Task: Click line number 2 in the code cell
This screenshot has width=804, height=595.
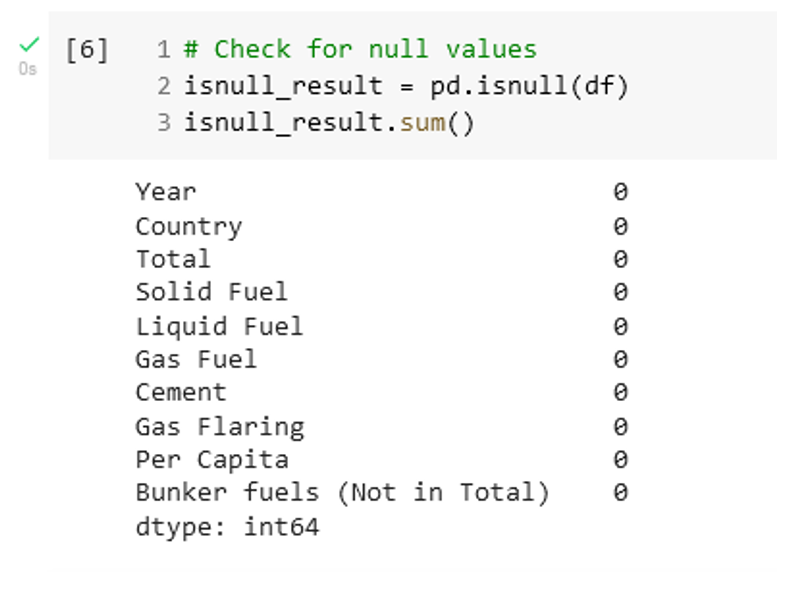Action: pos(164,86)
